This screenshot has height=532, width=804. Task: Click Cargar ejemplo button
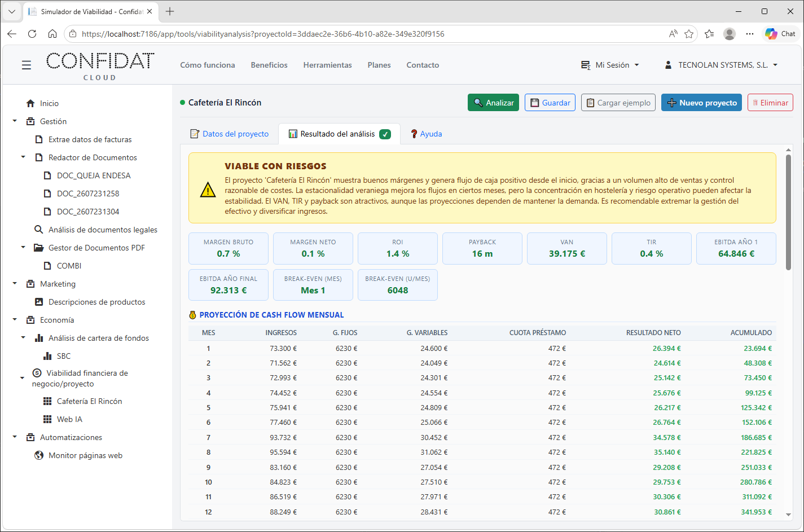[x=618, y=103]
